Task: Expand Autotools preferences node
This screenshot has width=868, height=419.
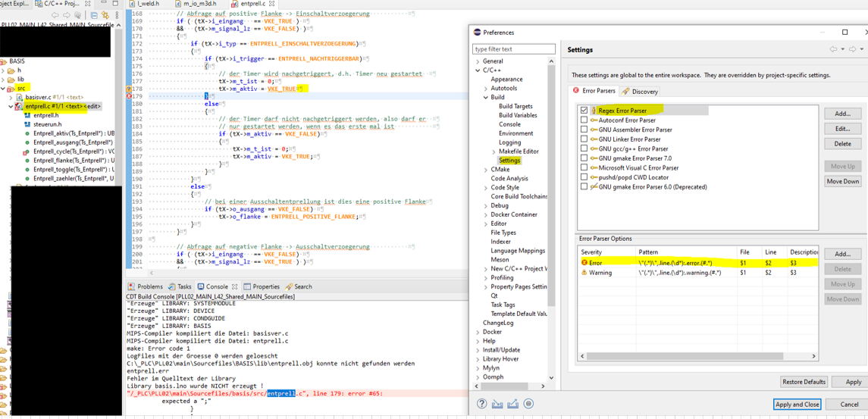Action: pyautogui.click(x=485, y=89)
